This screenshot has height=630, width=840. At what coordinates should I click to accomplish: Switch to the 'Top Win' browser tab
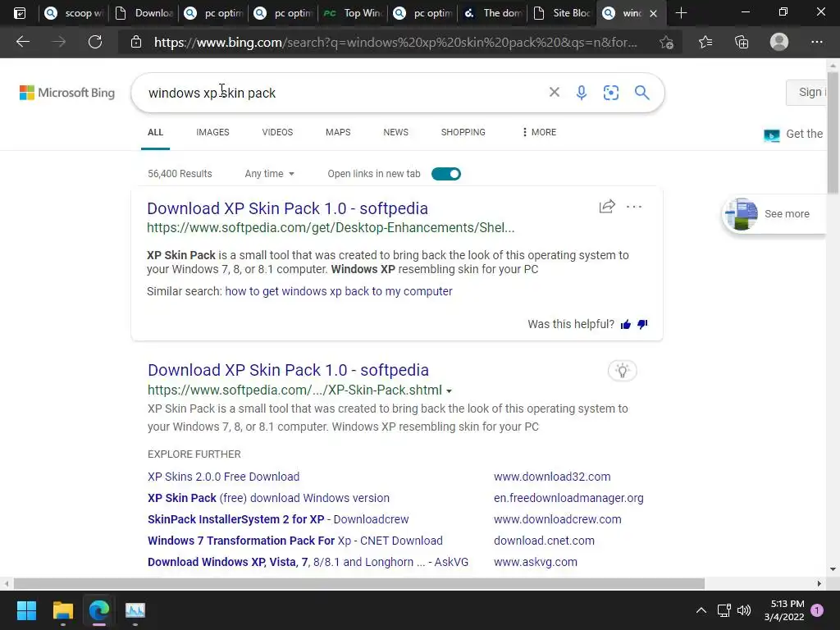tap(353, 13)
